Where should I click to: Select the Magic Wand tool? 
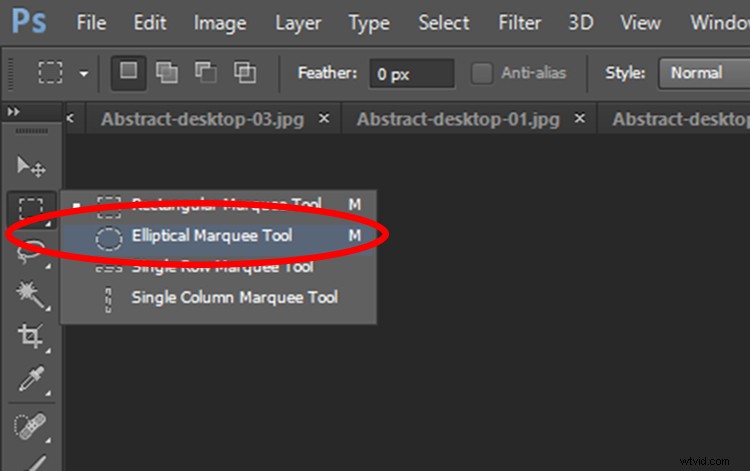(29, 294)
